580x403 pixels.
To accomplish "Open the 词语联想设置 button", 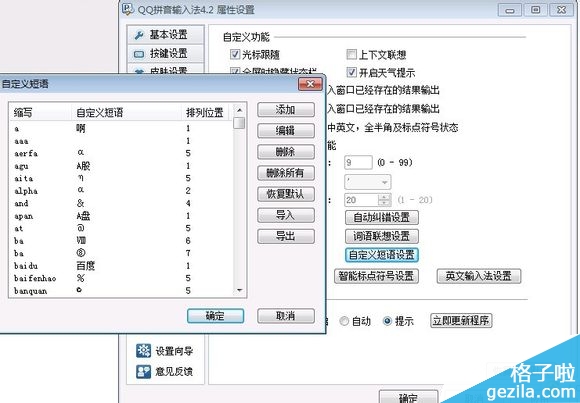I will 382,236.
